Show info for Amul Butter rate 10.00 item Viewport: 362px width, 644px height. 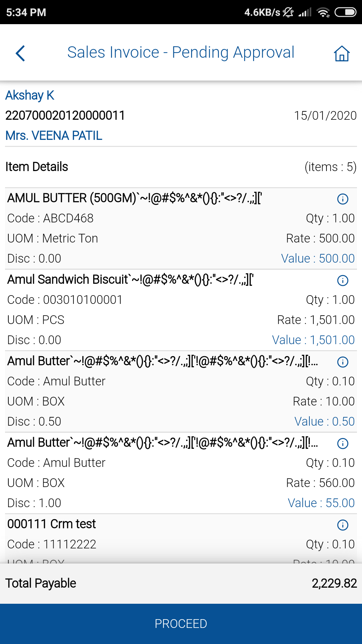point(343,362)
